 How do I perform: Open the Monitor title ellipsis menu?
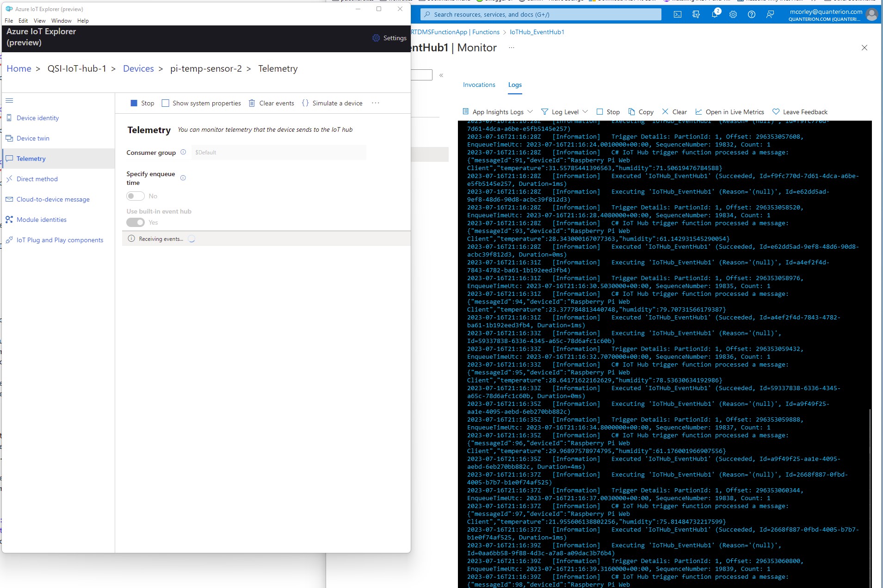click(x=512, y=48)
